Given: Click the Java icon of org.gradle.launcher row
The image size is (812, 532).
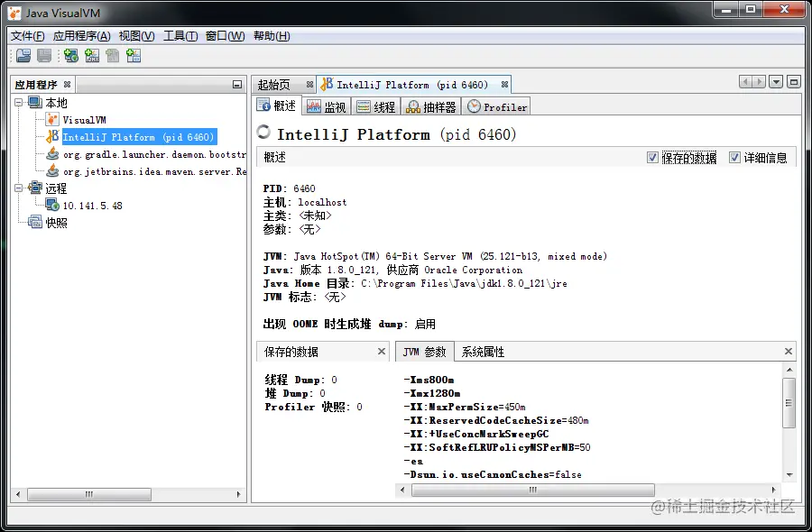Looking at the screenshot, I should [52, 153].
